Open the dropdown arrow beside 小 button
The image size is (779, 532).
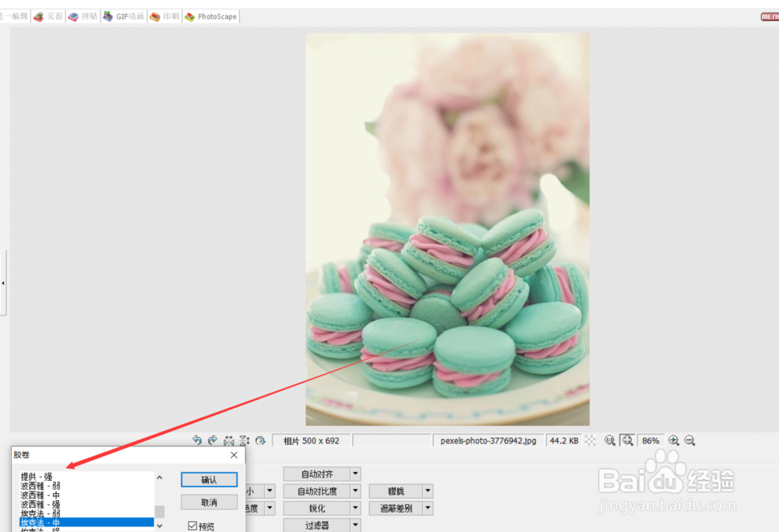[270, 491]
